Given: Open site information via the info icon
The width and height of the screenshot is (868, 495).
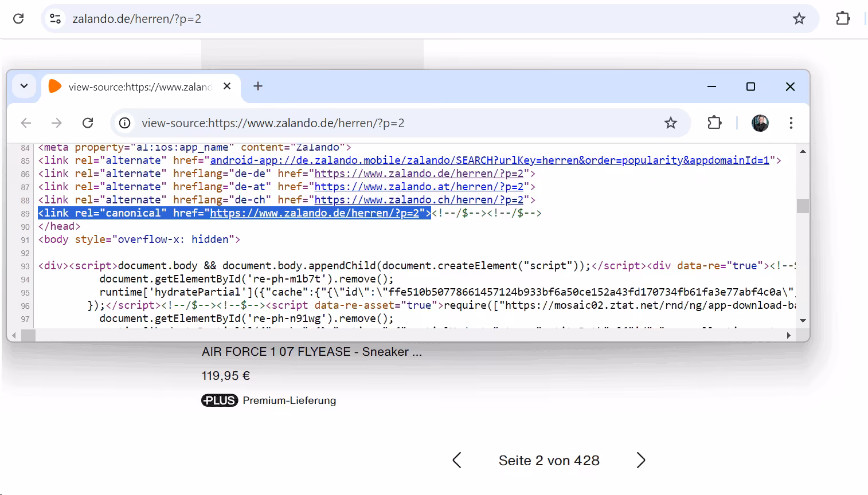Looking at the screenshot, I should point(124,123).
